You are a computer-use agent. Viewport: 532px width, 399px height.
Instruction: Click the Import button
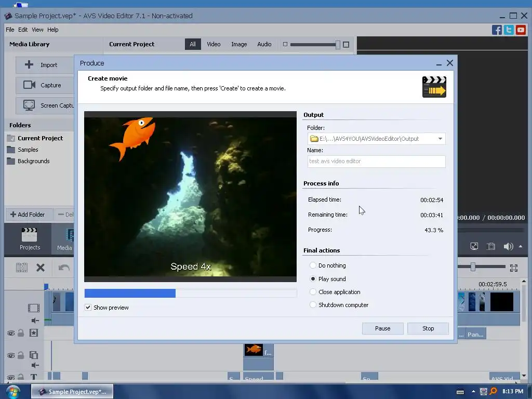(x=45, y=65)
